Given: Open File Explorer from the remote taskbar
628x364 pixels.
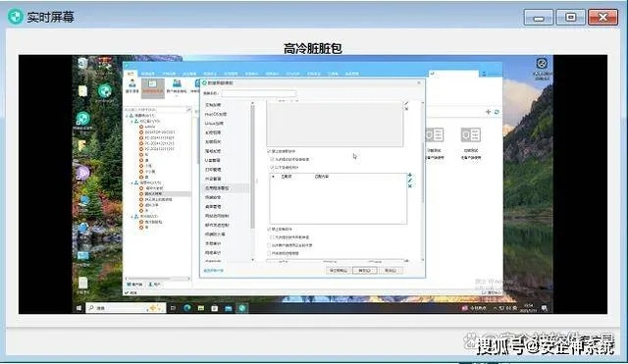Looking at the screenshot, I should coord(201,308).
